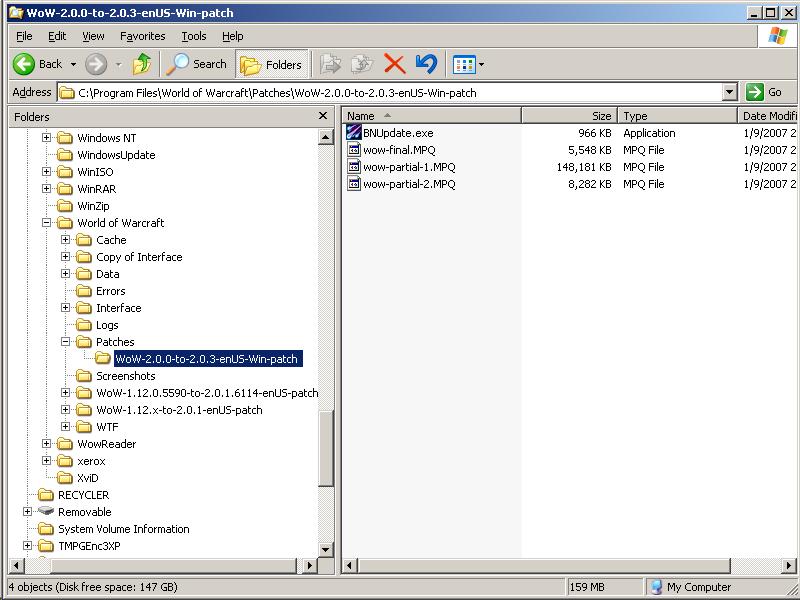Select the wow-partial-1.MPQ file icon
The image size is (800, 600).
(x=354, y=167)
